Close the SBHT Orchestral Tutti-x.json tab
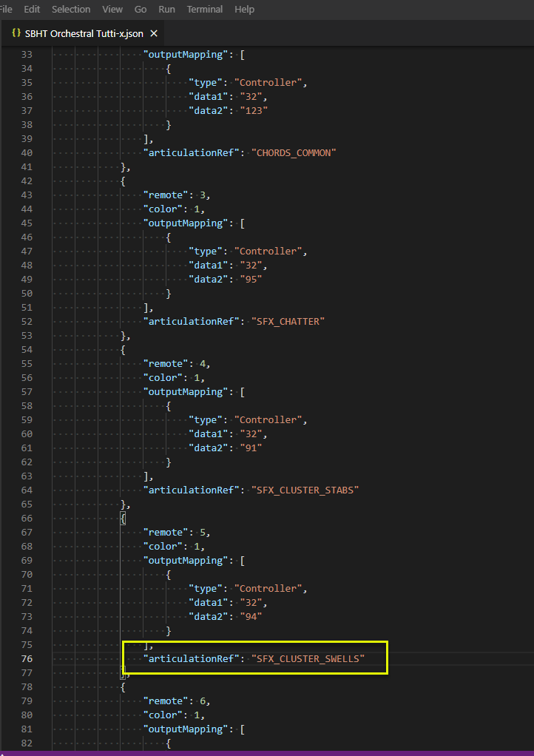 (154, 33)
